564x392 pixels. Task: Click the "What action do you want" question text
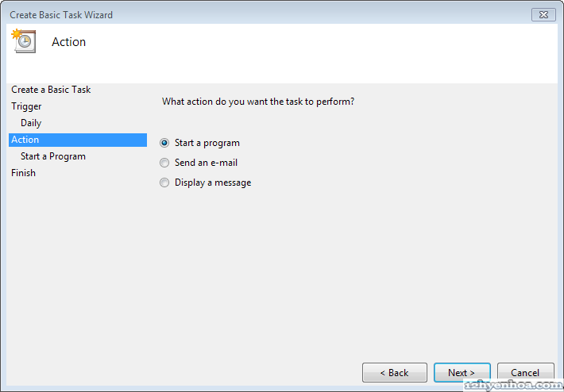[x=257, y=102]
